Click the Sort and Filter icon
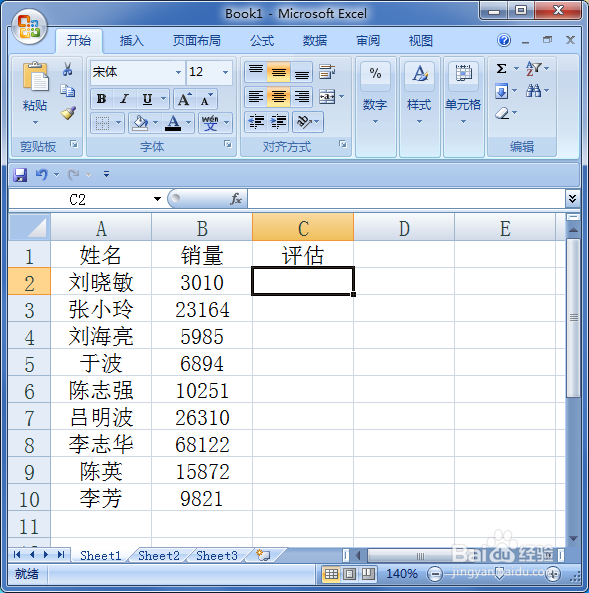This screenshot has height=593, width=589. tap(533, 69)
